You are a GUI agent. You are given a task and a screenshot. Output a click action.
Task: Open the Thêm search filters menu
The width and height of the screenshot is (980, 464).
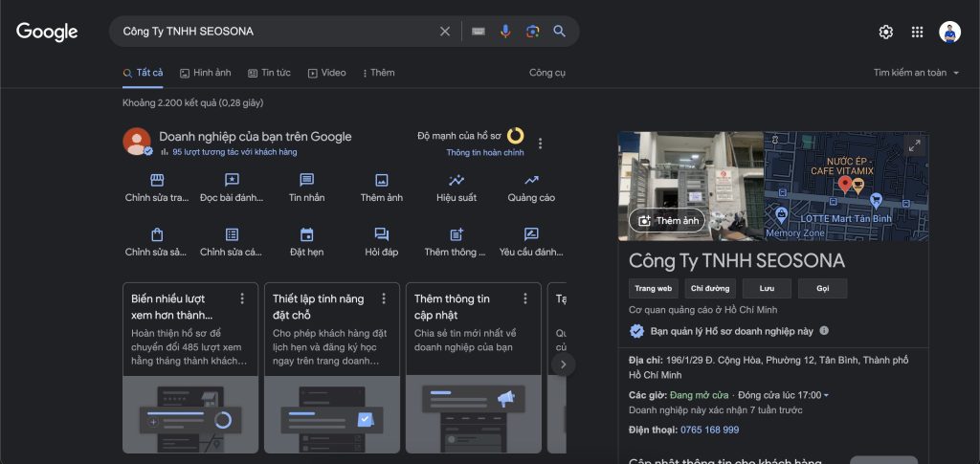[x=378, y=73]
